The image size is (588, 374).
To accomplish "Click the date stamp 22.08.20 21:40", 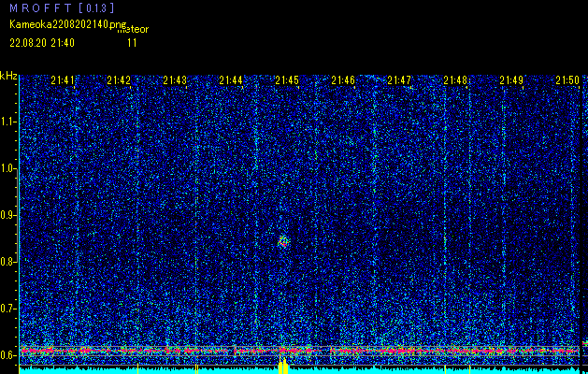I will 42,43.
